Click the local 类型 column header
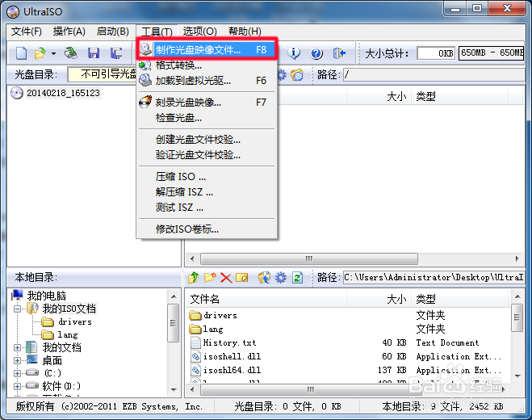The width and height of the screenshot is (532, 420). tap(459, 299)
